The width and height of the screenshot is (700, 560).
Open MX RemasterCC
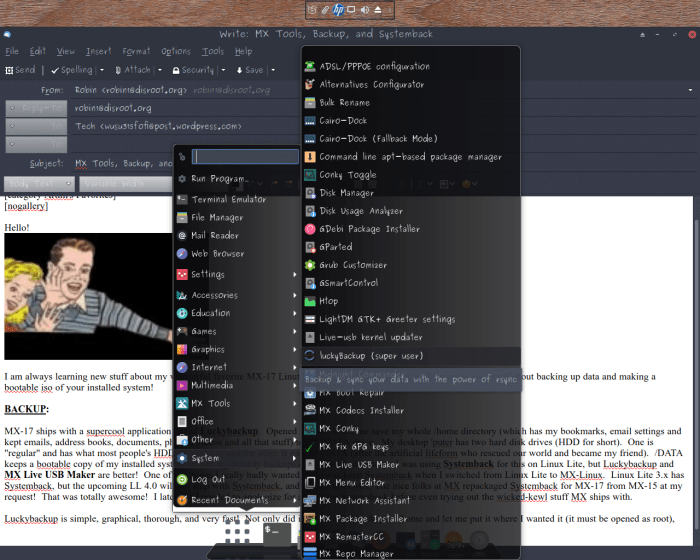click(x=411, y=537)
